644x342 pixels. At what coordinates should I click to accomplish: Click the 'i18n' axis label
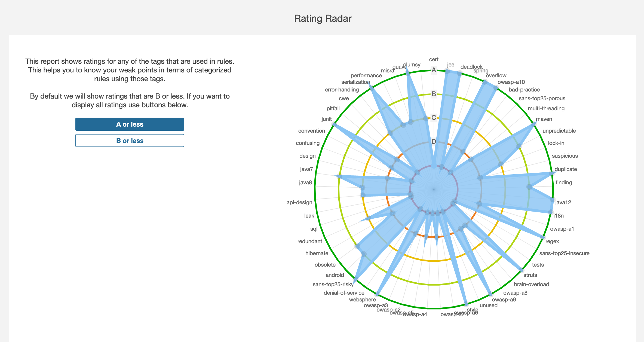tap(559, 216)
